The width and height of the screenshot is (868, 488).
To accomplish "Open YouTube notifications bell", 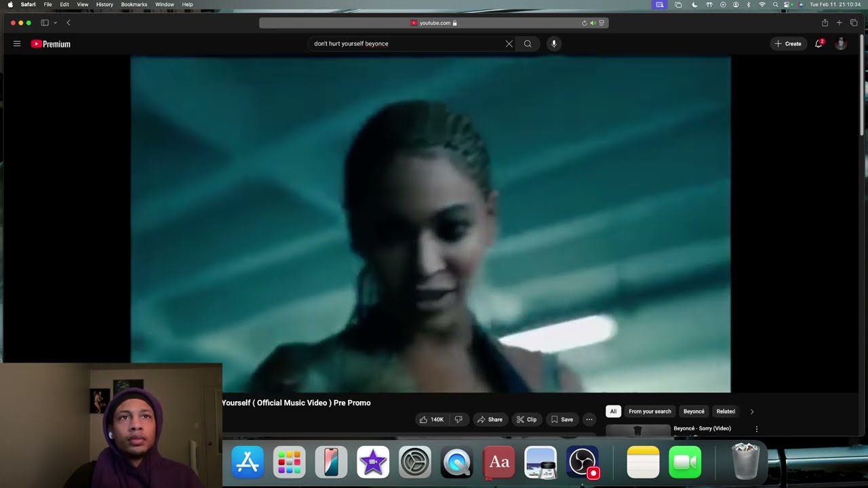I will pyautogui.click(x=819, y=44).
